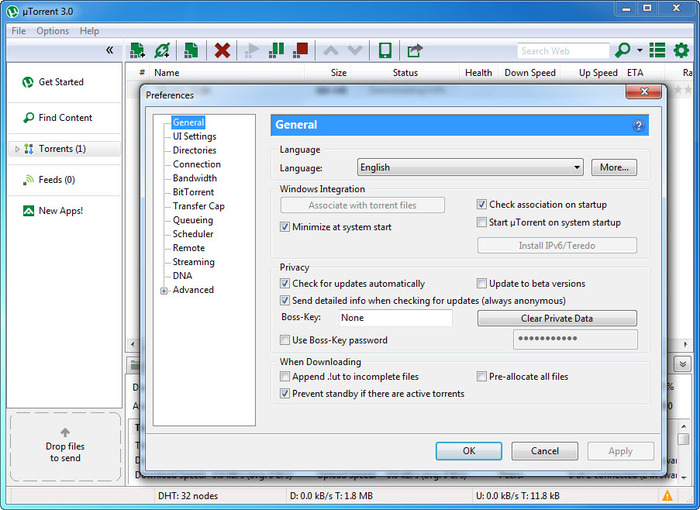Image resolution: width=700 pixels, height=510 pixels.
Task: Check Pre-allocate all files option
Action: tap(482, 377)
